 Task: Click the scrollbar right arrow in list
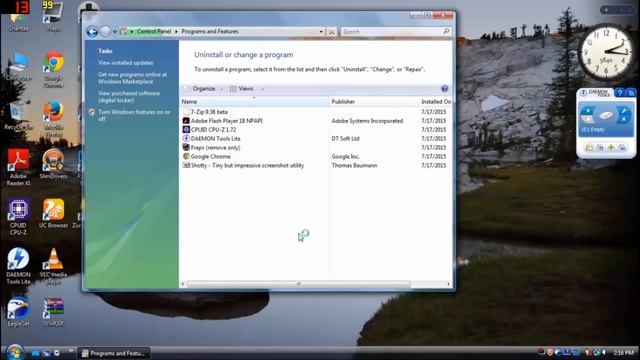coord(449,284)
